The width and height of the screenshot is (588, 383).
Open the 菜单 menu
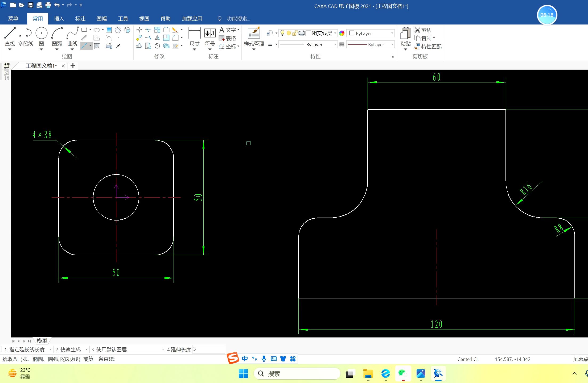(x=13, y=19)
